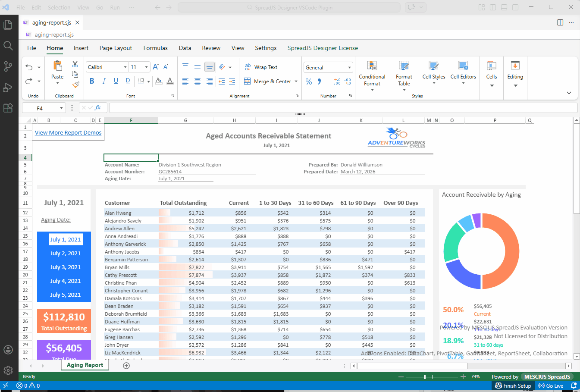Click the middle align icon
Screen dimensions: 580x392
click(x=197, y=67)
